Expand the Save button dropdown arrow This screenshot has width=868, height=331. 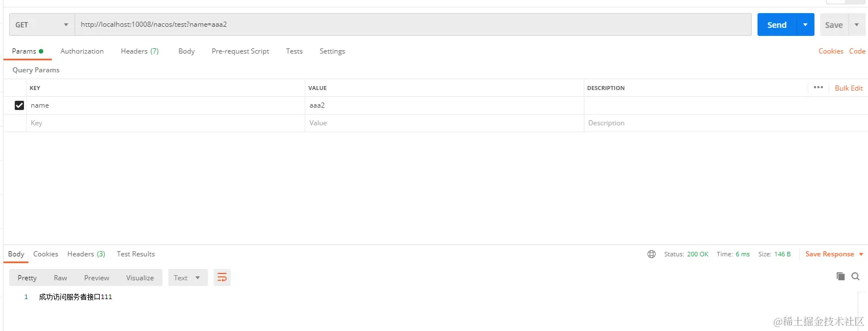[857, 25]
